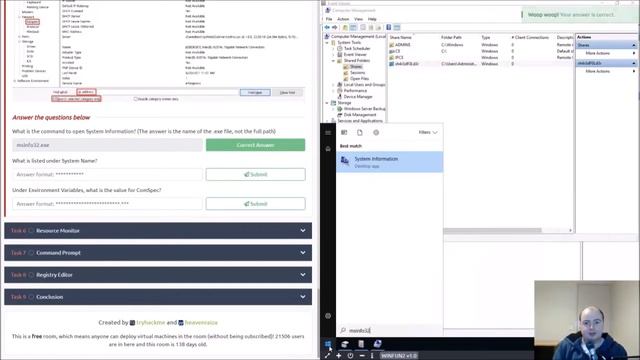Image resolution: width=640 pixels, height=360 pixels.
Task: Select Event Viewer in the console tree
Action: point(355,54)
